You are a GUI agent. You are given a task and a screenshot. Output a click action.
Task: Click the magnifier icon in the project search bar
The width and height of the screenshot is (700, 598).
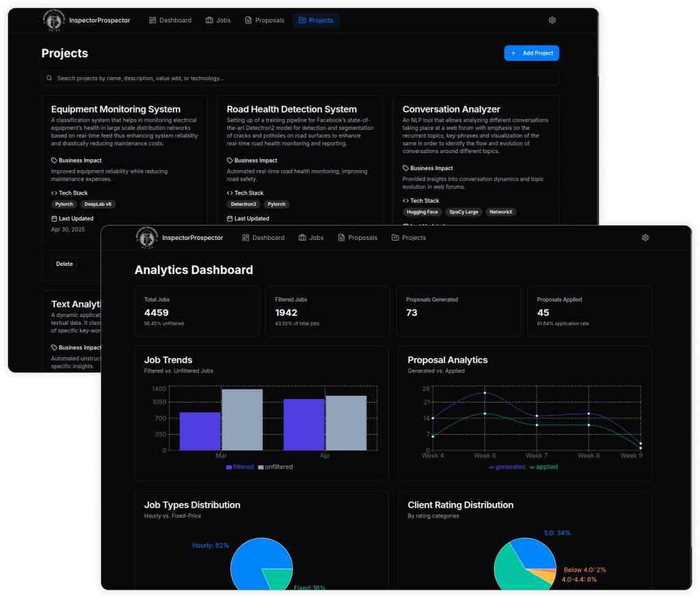49,78
